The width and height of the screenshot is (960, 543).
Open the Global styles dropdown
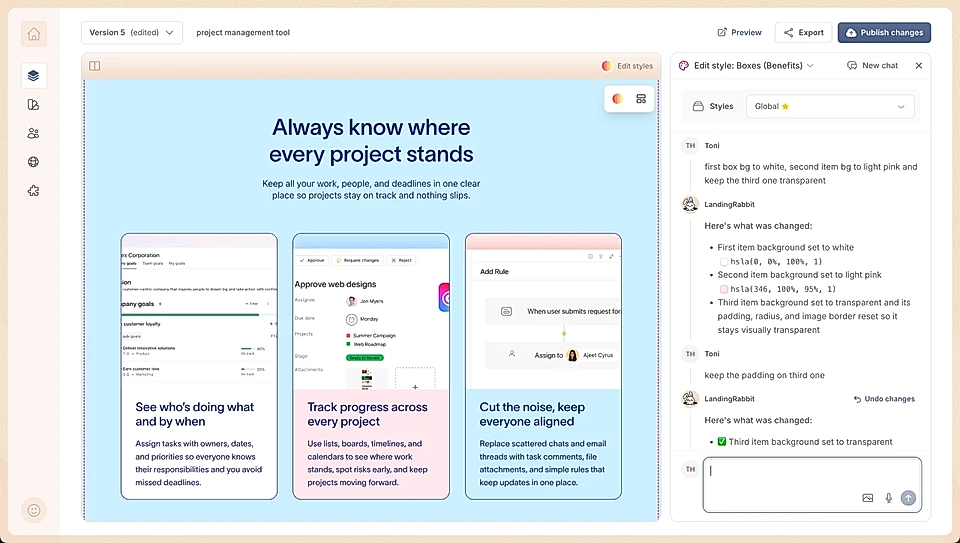(830, 107)
